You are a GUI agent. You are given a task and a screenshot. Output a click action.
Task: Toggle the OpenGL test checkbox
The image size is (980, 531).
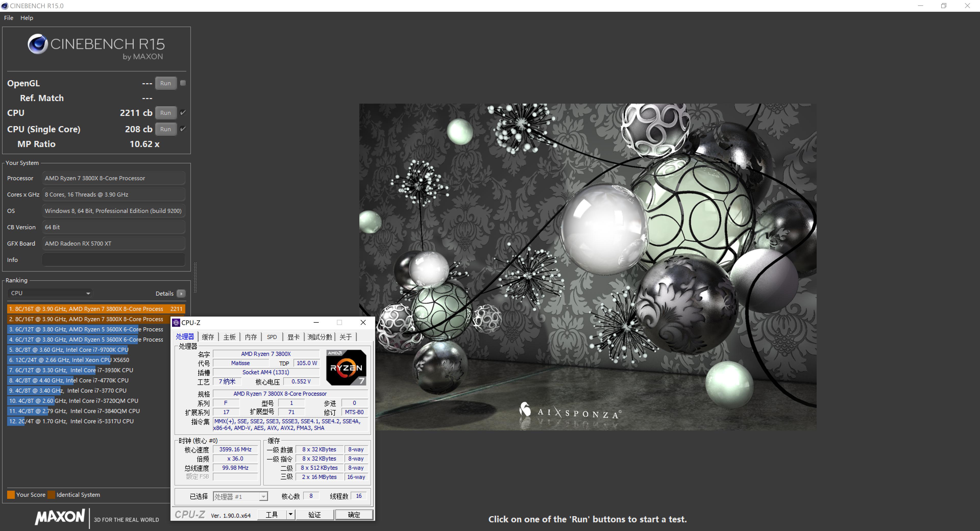click(x=183, y=83)
